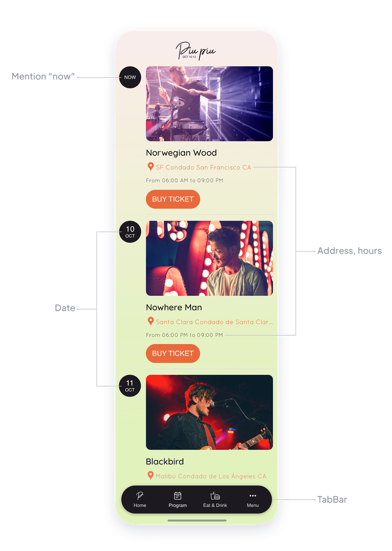The image size is (392, 551).
Task: Switch to the Program tab label
Action: [178, 505]
